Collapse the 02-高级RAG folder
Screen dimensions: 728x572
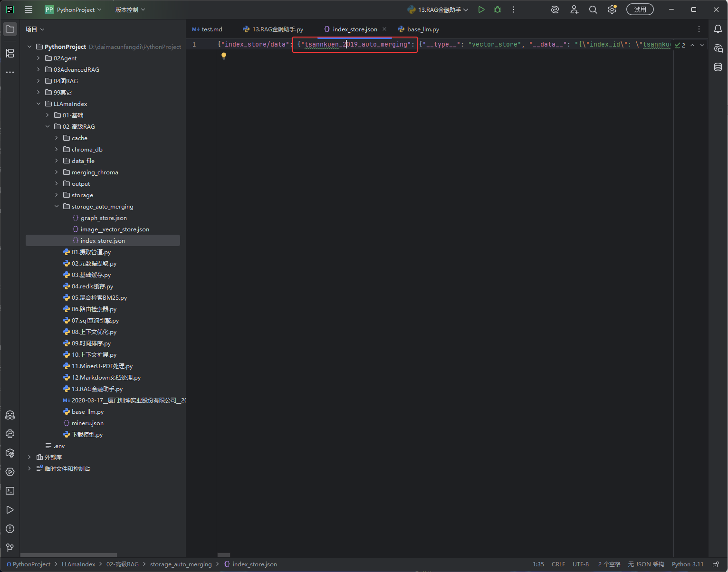pyautogui.click(x=48, y=126)
